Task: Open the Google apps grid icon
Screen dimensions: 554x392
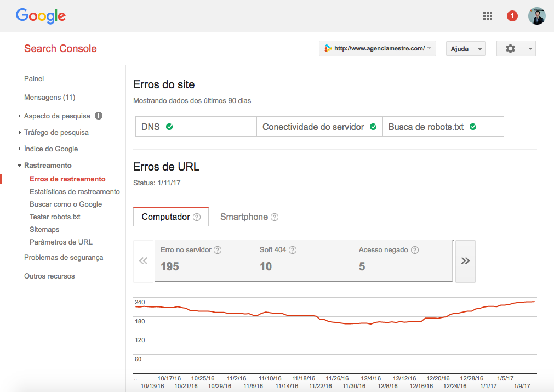Action: (487, 15)
